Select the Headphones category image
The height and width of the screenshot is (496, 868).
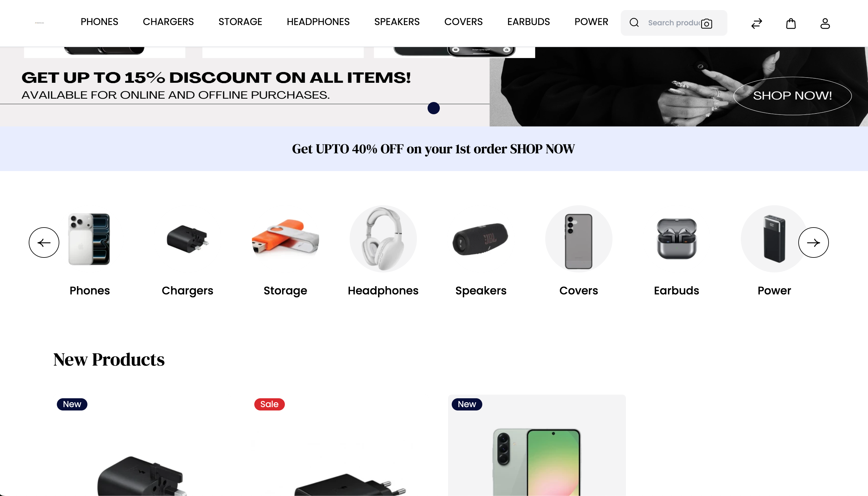(x=383, y=239)
